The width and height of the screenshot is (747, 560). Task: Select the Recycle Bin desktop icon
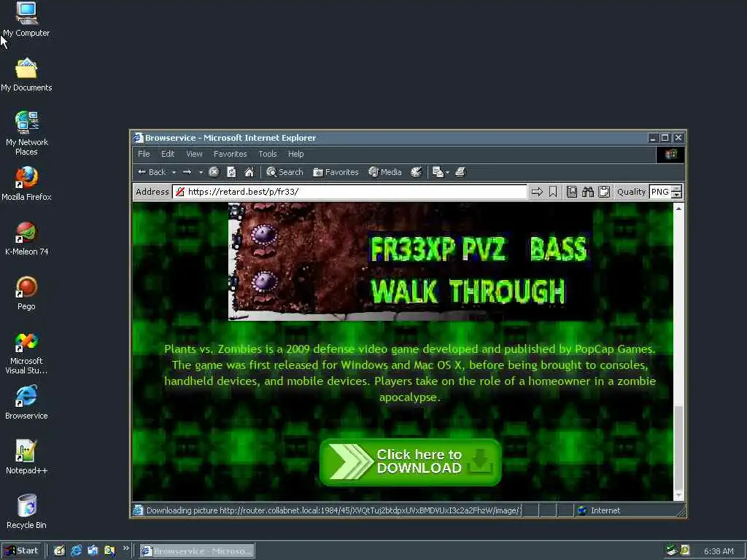pyautogui.click(x=26, y=512)
